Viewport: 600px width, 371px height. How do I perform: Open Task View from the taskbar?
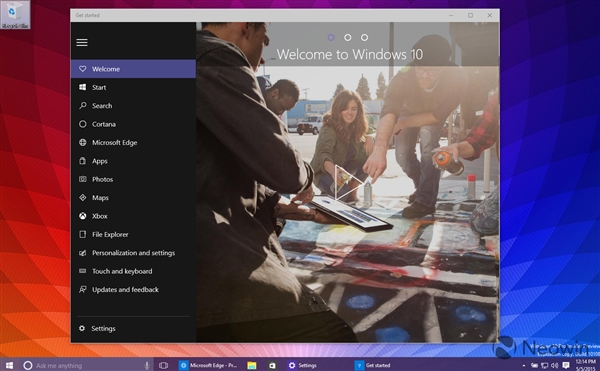[x=163, y=365]
